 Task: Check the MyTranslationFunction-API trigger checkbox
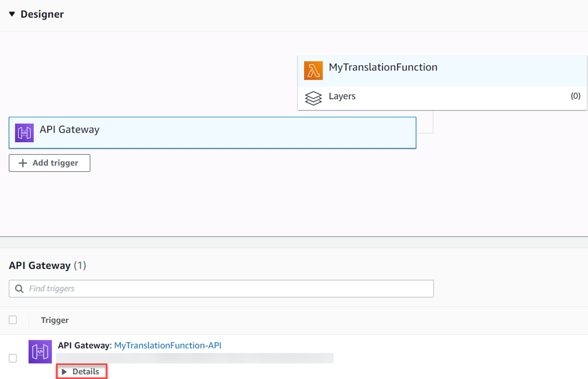point(13,358)
